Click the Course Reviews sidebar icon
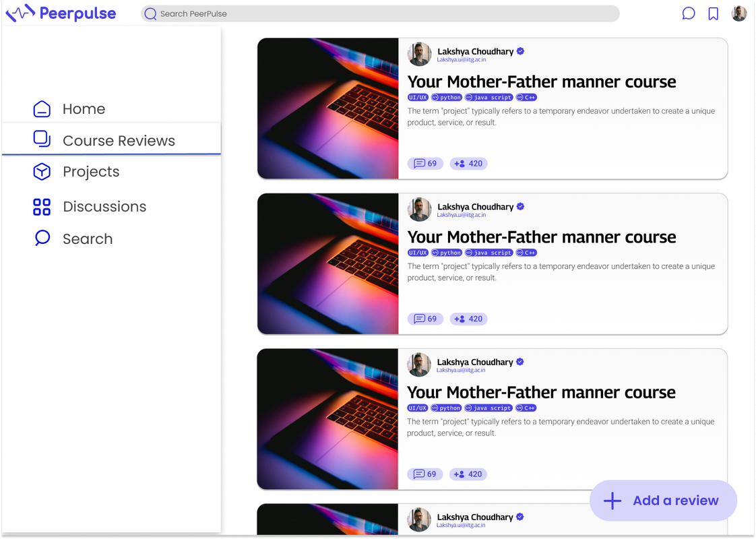756x539 pixels. click(42, 139)
